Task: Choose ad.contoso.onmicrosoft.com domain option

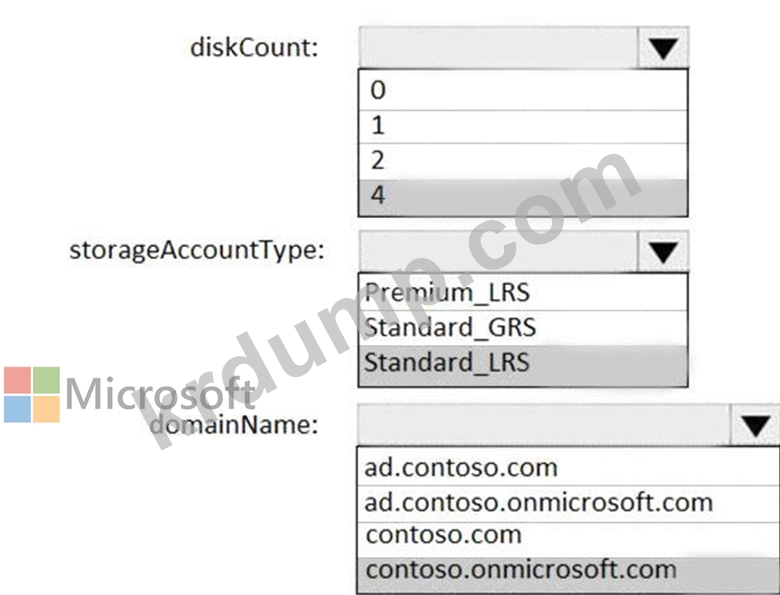Action: pyautogui.click(x=568, y=503)
